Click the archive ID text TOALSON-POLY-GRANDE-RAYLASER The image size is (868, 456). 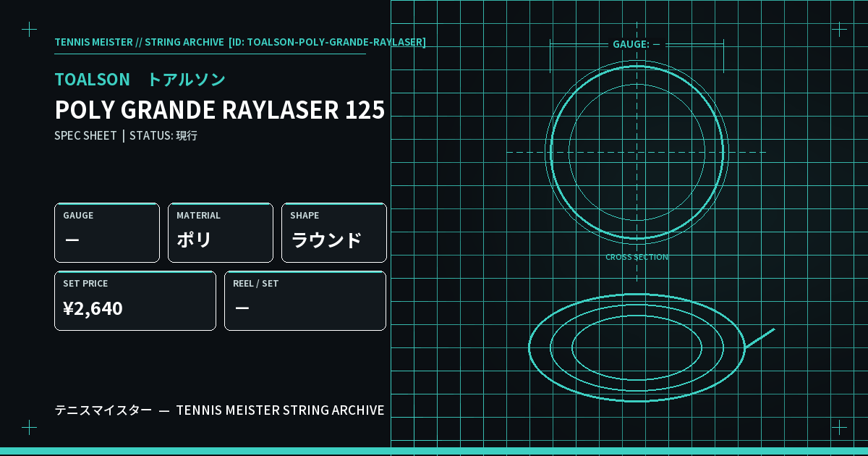coord(336,42)
